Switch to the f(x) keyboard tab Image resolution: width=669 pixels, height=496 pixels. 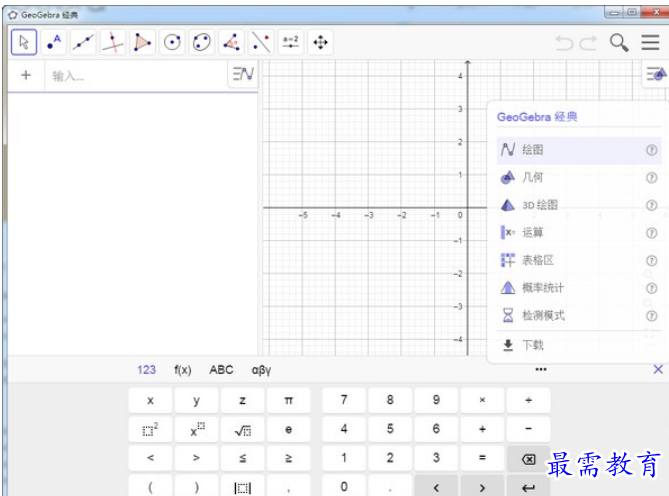pos(183,370)
